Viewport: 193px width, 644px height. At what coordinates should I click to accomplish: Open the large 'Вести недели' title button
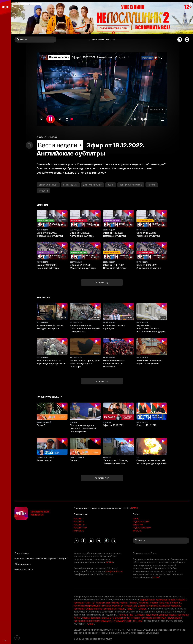click(60, 145)
